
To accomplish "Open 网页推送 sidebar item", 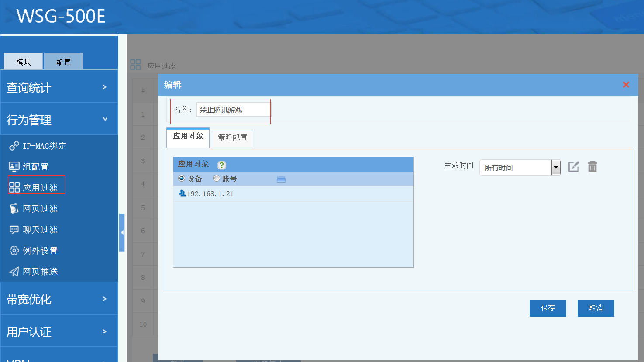I will click(40, 272).
